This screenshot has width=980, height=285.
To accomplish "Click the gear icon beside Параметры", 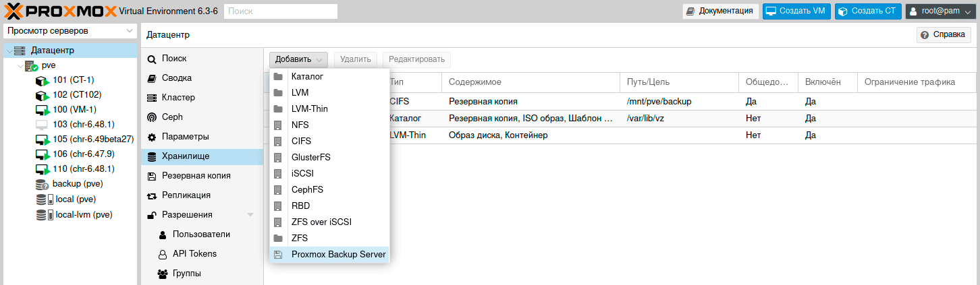I will (152, 137).
